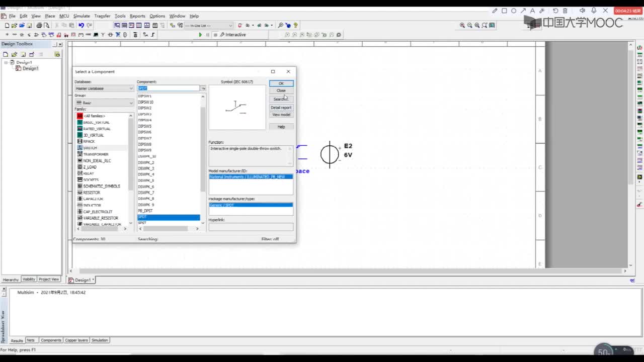Viewport: 644px width, 362px height.
Task: Click the Full screen zoom icon
Action: pyautogui.click(x=492, y=25)
